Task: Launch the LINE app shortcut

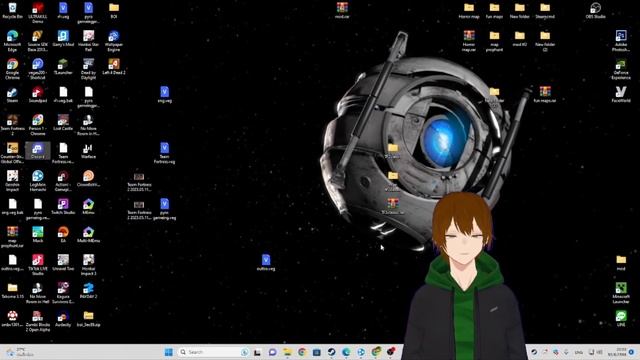Action: pyautogui.click(x=621, y=318)
